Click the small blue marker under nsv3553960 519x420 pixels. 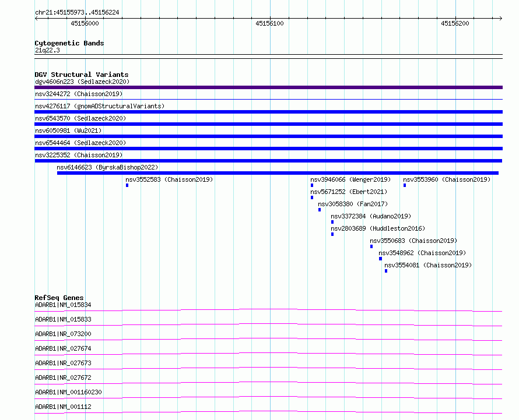pyautogui.click(x=405, y=185)
